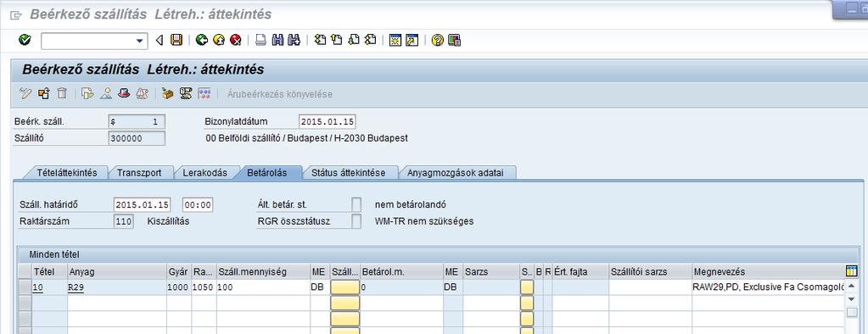Open the Státus áttekintése tab
The image size is (868, 334).
point(348,173)
